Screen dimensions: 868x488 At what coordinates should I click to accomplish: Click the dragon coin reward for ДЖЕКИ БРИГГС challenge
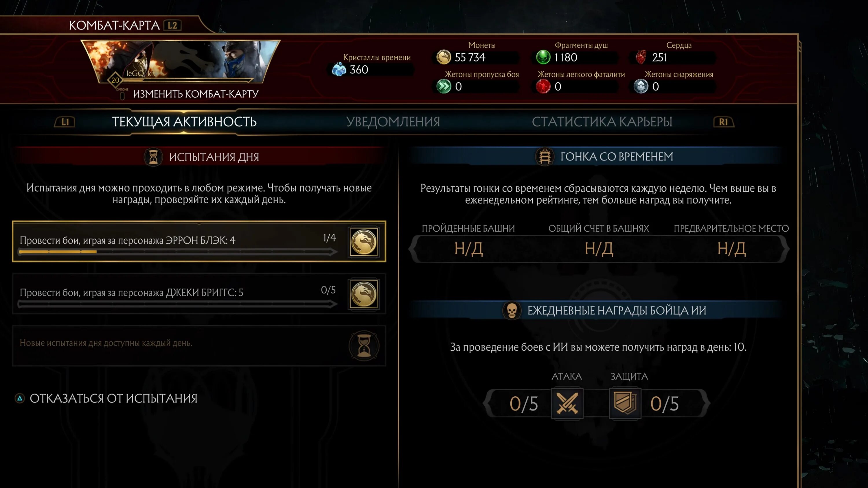pyautogui.click(x=364, y=294)
